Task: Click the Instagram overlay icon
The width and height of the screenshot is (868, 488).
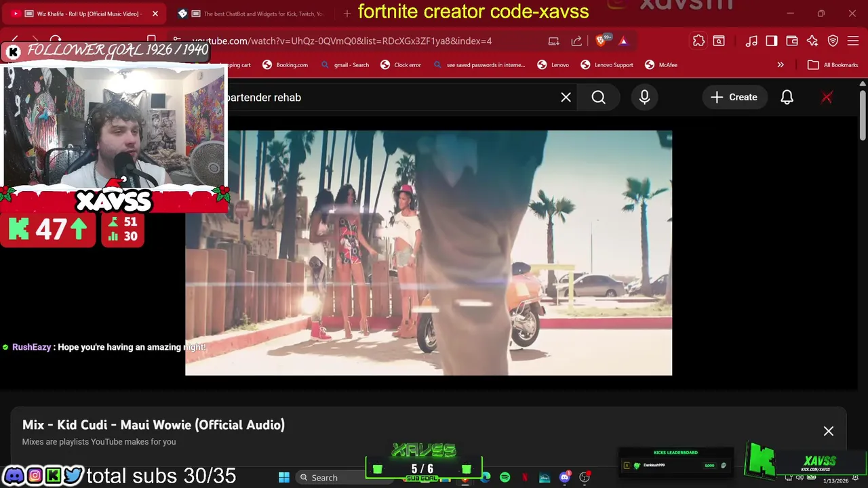Action: pyautogui.click(x=35, y=476)
